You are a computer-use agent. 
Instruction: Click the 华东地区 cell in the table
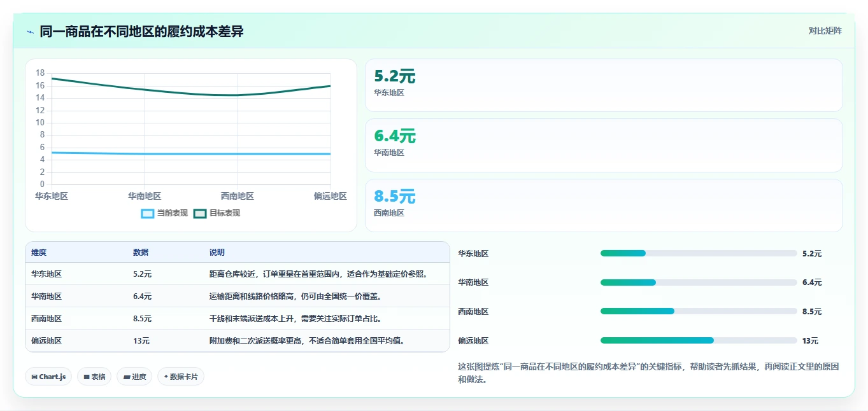click(46, 274)
